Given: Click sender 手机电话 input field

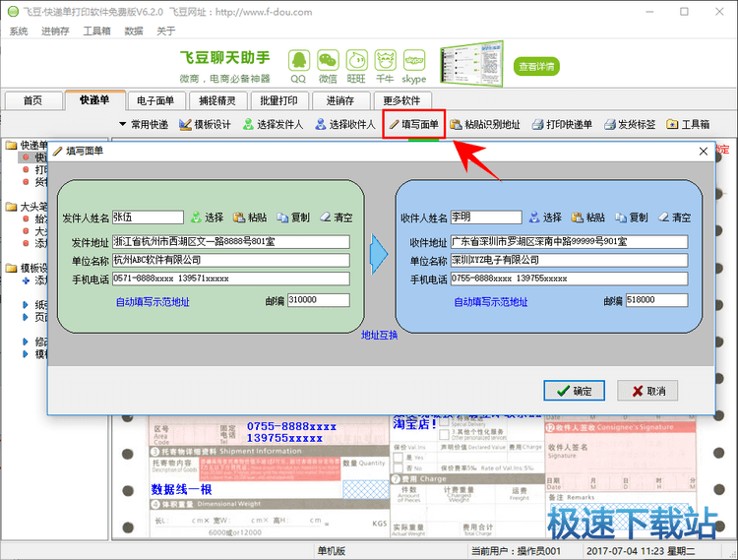Looking at the screenshot, I should [x=231, y=279].
